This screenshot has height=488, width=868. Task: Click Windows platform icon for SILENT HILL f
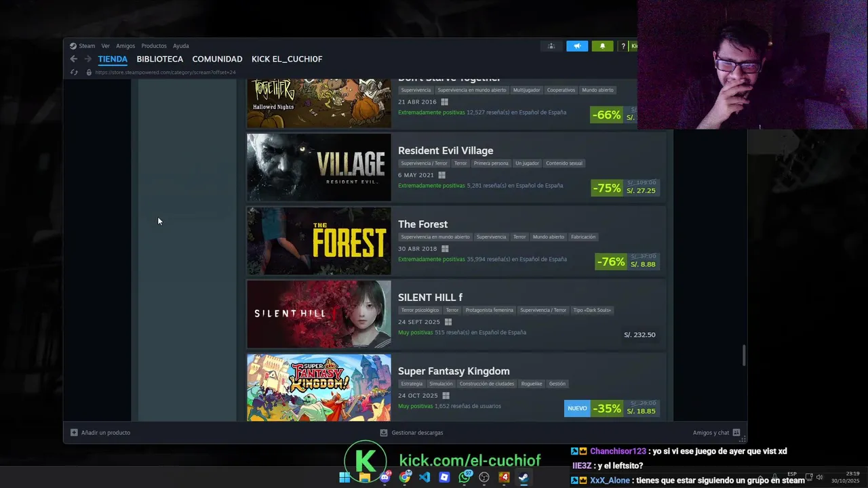click(x=447, y=322)
